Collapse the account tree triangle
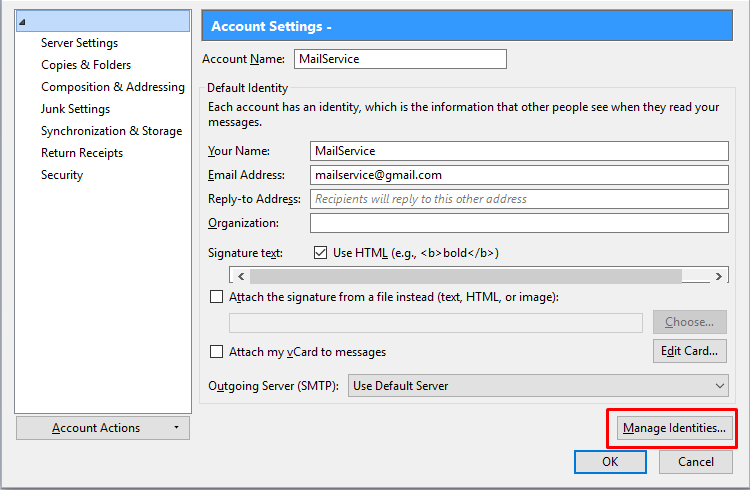Viewport: 750px width, 490px height. tap(22, 22)
